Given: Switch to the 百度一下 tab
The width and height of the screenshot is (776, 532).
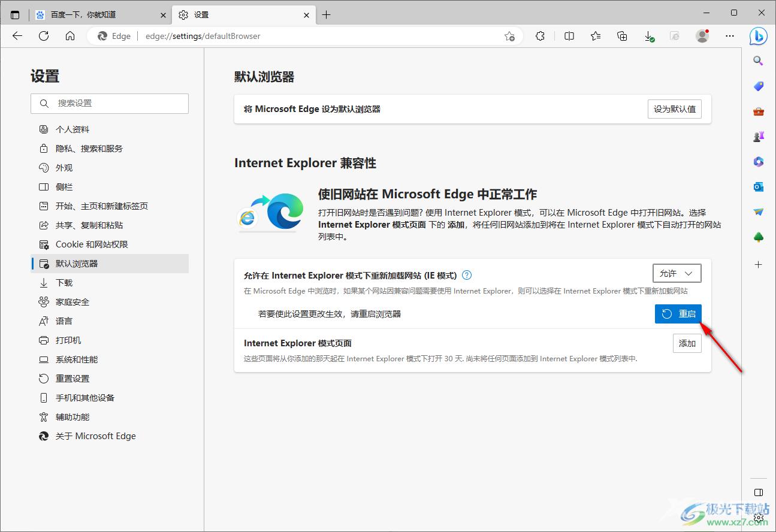Looking at the screenshot, I should coord(101,15).
